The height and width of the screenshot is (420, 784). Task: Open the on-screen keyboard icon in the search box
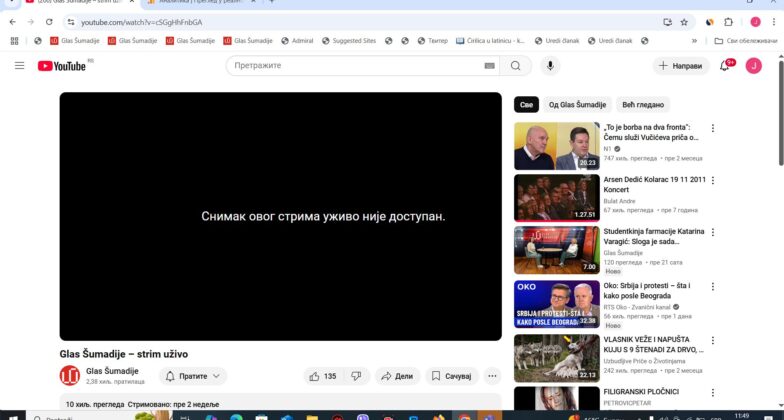tap(489, 66)
